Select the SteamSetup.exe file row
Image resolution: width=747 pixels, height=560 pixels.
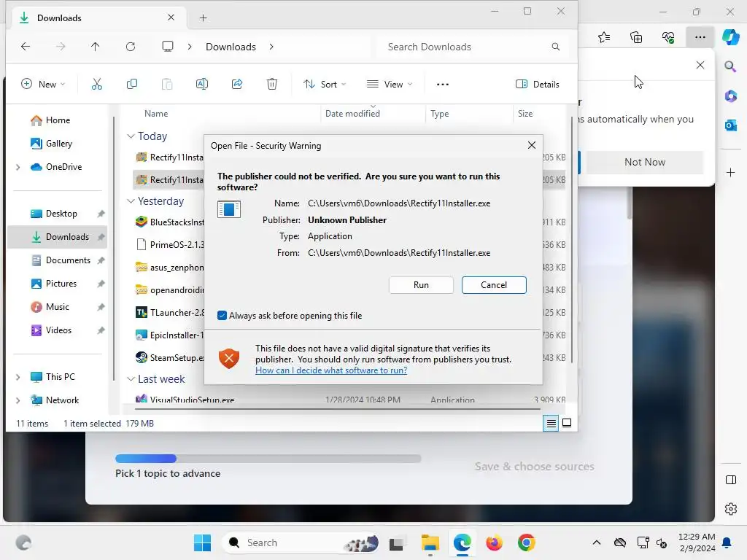pos(169,357)
